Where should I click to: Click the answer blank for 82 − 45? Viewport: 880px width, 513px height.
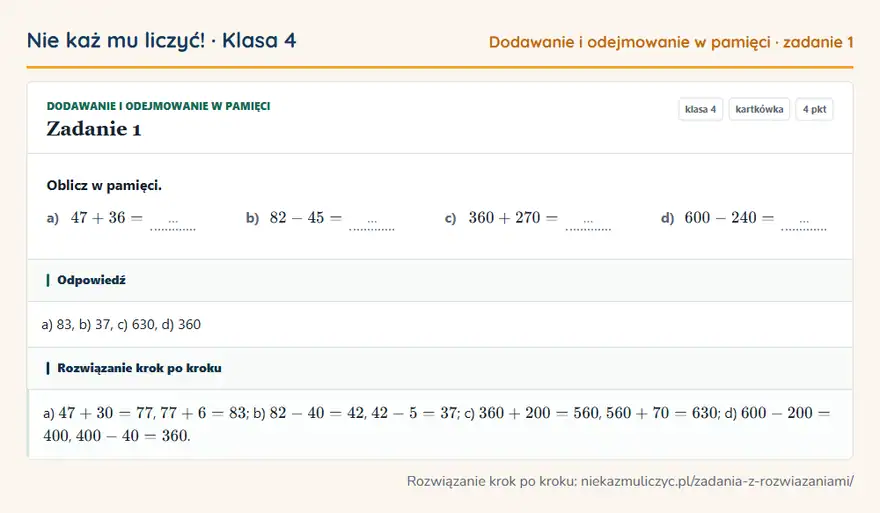[372, 222]
